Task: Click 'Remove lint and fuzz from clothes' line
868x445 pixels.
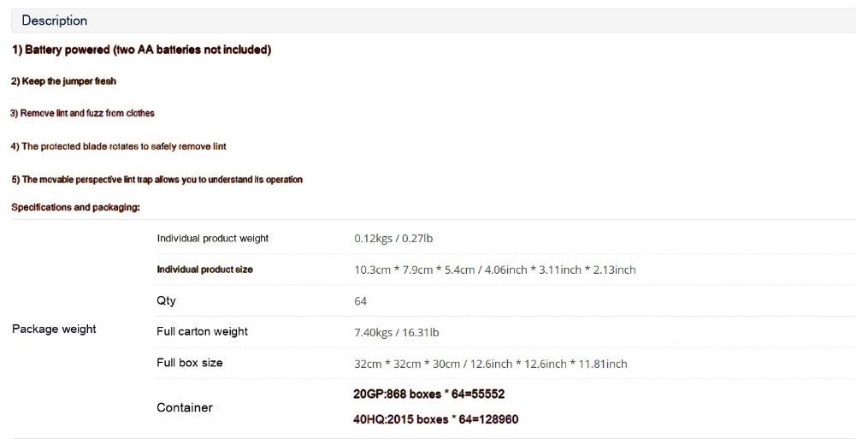Action: pos(82,113)
